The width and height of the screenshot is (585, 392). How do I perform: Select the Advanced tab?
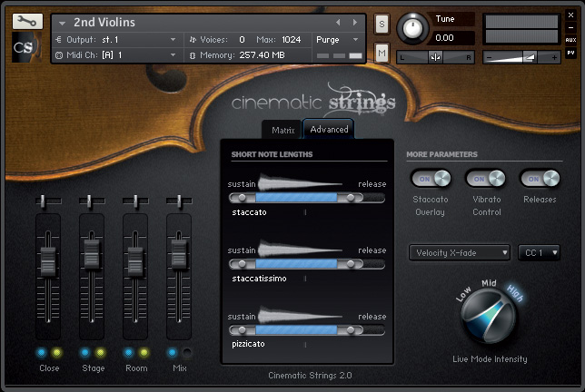(329, 129)
